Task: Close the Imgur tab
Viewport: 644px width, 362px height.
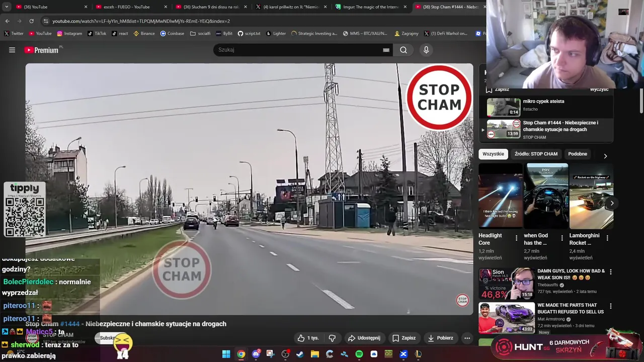Action: click(405, 7)
